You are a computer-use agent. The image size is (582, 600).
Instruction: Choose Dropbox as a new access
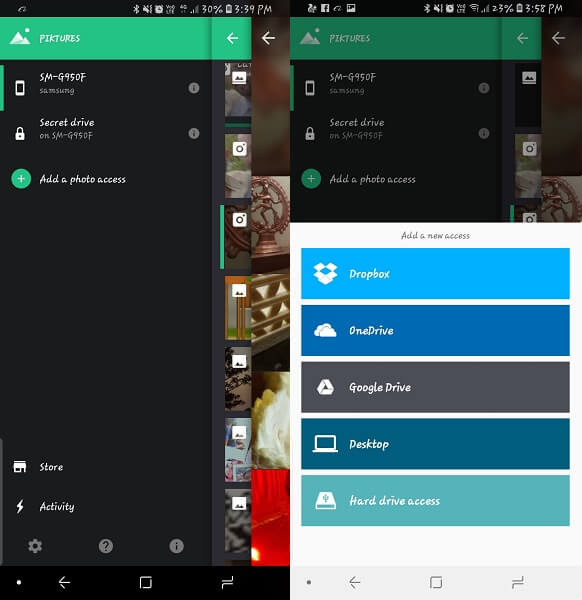click(x=435, y=273)
